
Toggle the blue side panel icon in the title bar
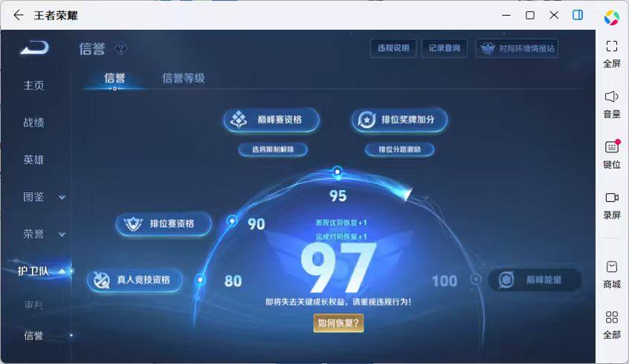click(578, 16)
